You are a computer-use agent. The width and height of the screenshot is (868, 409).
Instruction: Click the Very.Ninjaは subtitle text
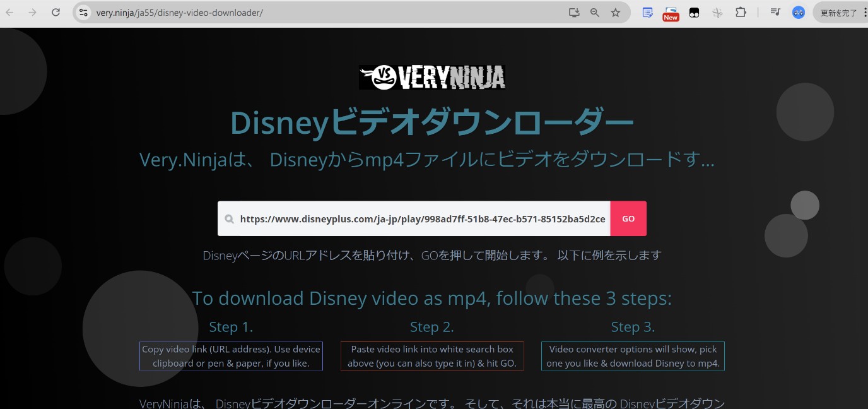point(427,160)
